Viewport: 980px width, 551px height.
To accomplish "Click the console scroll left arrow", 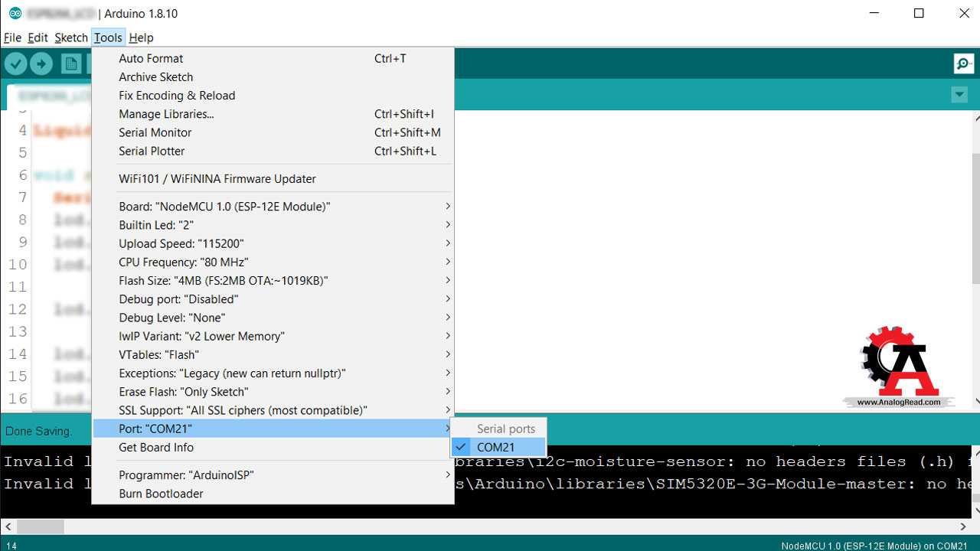I will [x=8, y=527].
